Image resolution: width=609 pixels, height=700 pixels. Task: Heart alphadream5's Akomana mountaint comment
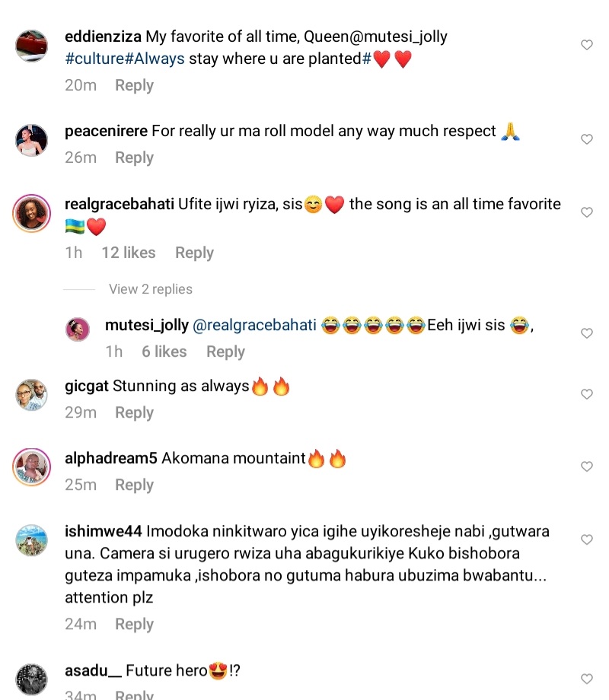(x=587, y=467)
